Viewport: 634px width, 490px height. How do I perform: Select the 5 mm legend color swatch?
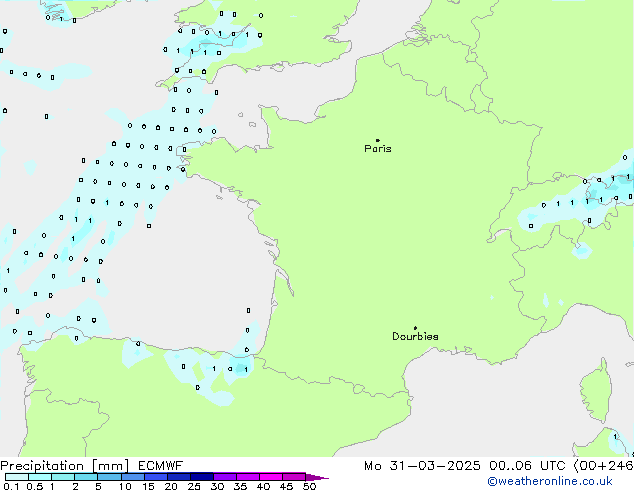pos(109,477)
